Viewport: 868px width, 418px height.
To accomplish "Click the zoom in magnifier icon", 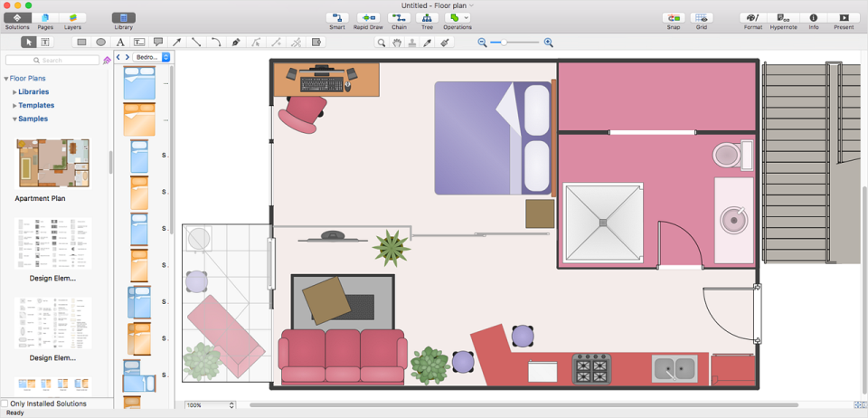I will pyautogui.click(x=548, y=43).
